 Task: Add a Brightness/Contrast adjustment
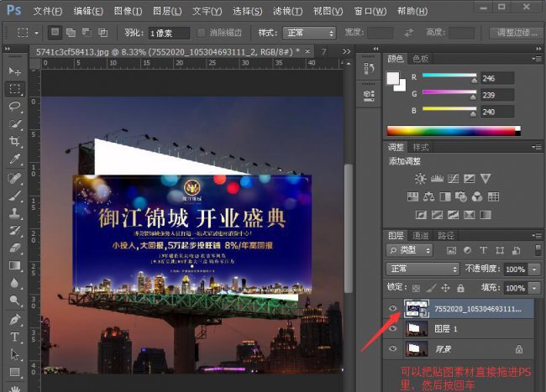point(420,179)
